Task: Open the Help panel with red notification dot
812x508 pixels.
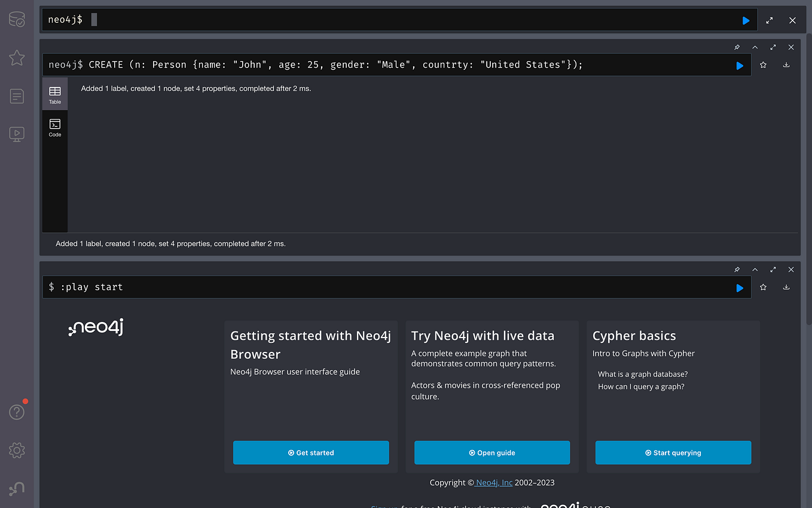Action: pos(16,411)
